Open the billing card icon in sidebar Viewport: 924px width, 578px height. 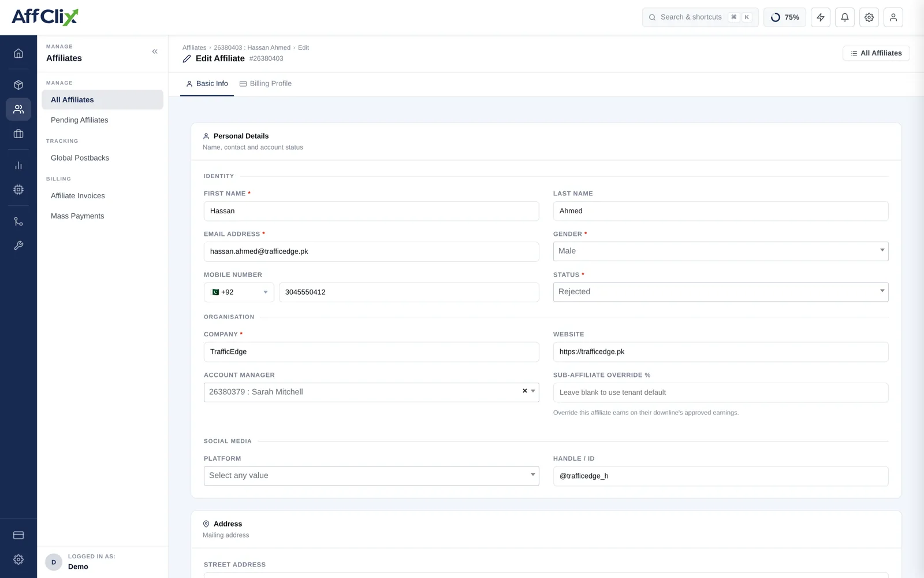(x=18, y=535)
